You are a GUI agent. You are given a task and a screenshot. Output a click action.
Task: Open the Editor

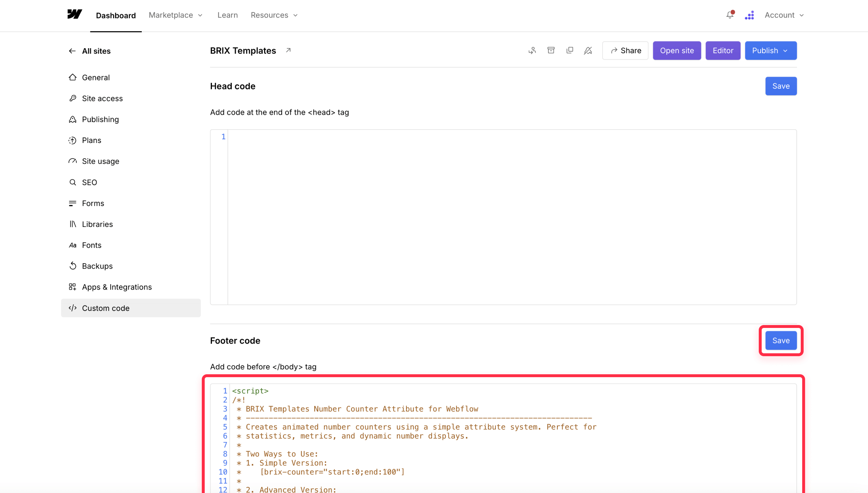(723, 51)
